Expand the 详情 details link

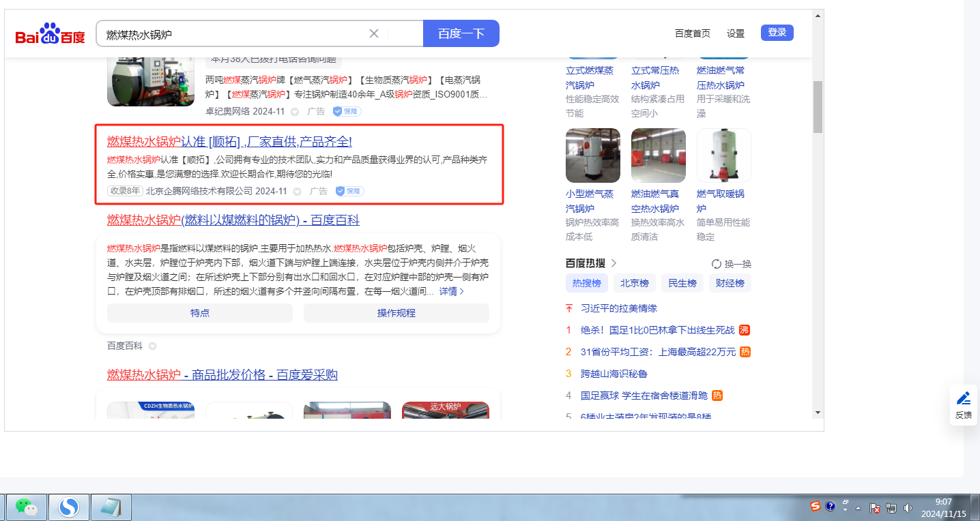[x=452, y=291]
